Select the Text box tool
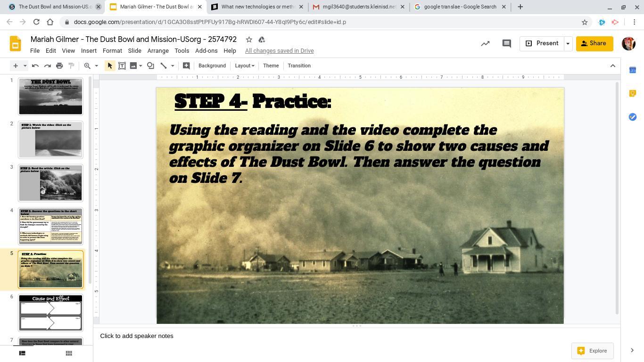This screenshot has height=362, width=644. coord(122,66)
